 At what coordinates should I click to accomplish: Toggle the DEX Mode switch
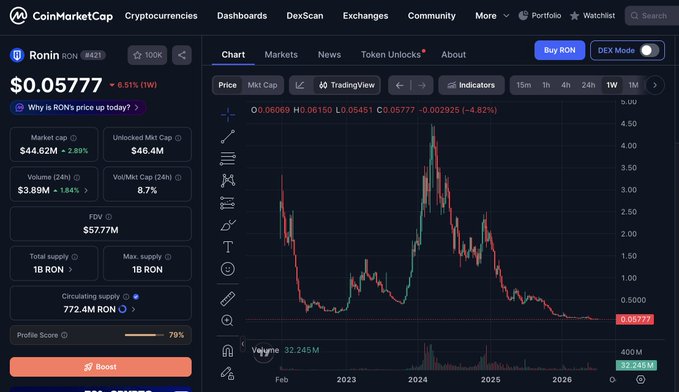click(649, 50)
